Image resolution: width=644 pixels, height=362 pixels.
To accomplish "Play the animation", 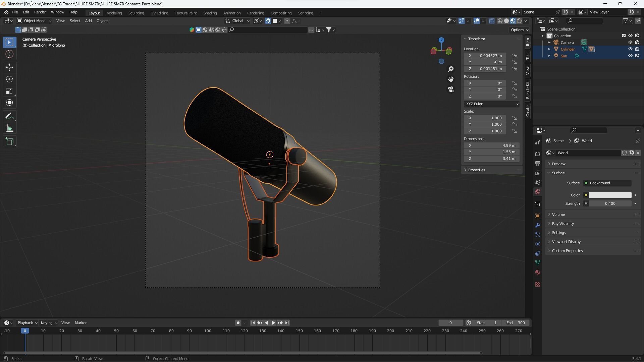I will point(273,323).
